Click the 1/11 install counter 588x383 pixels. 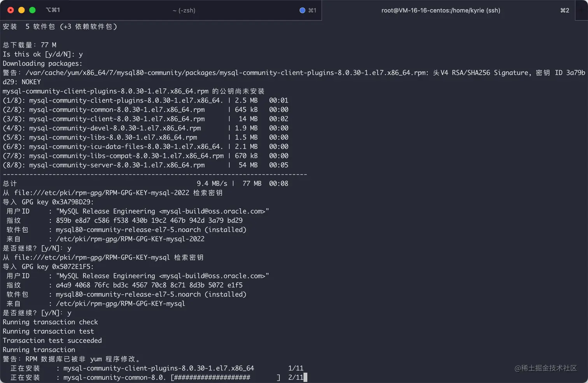coord(296,368)
